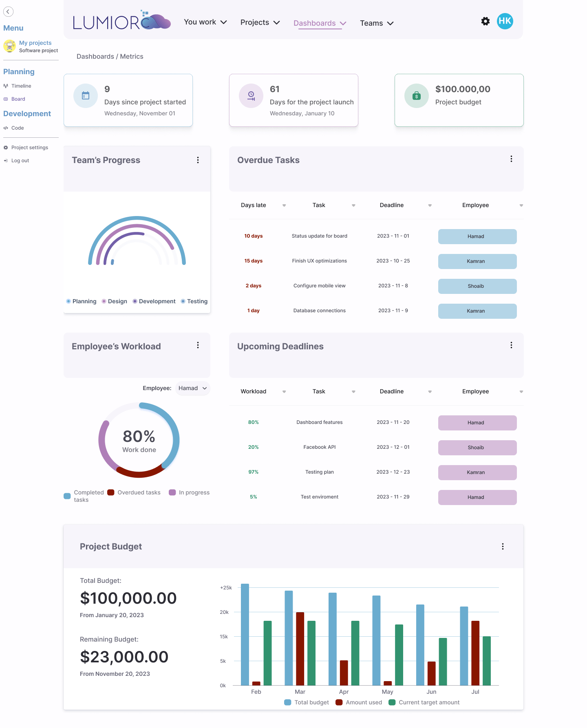Screen dimensions: 587x728
Task: Open Upcoming Deadlines three-dot menu
Action: [x=511, y=345]
